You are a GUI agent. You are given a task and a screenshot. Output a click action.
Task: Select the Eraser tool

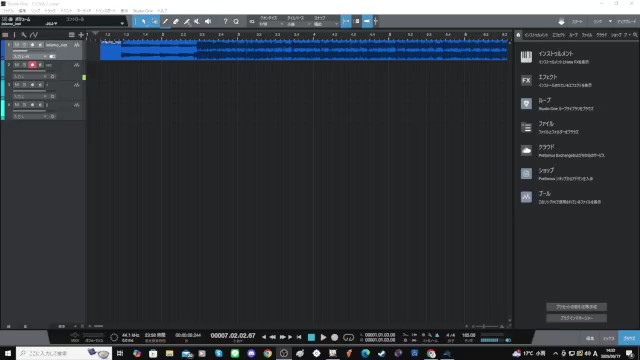(176, 21)
